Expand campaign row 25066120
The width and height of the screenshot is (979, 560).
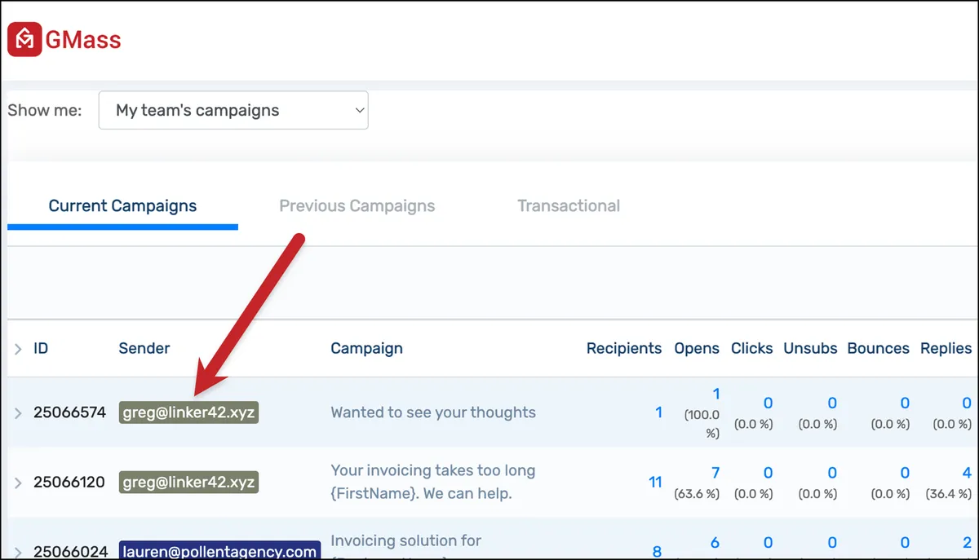18,483
